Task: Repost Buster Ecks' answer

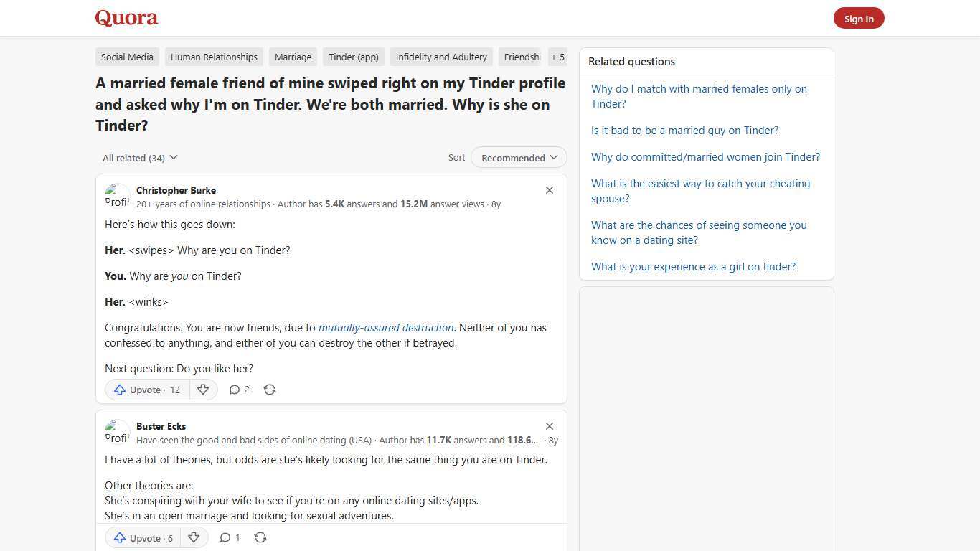Action: tap(260, 537)
